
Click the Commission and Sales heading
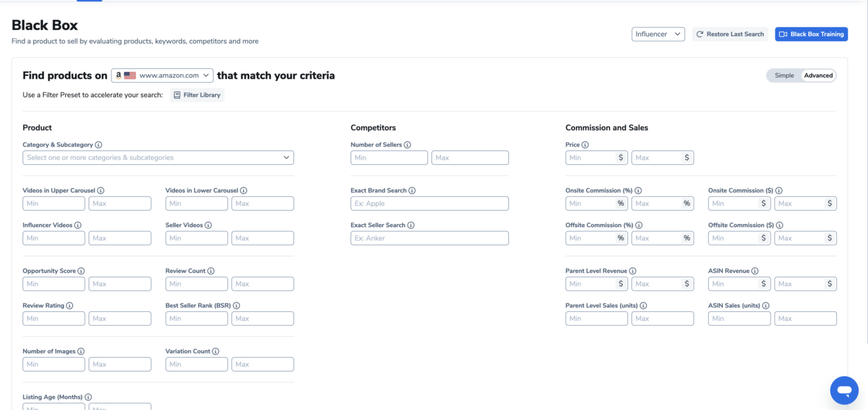click(x=606, y=128)
